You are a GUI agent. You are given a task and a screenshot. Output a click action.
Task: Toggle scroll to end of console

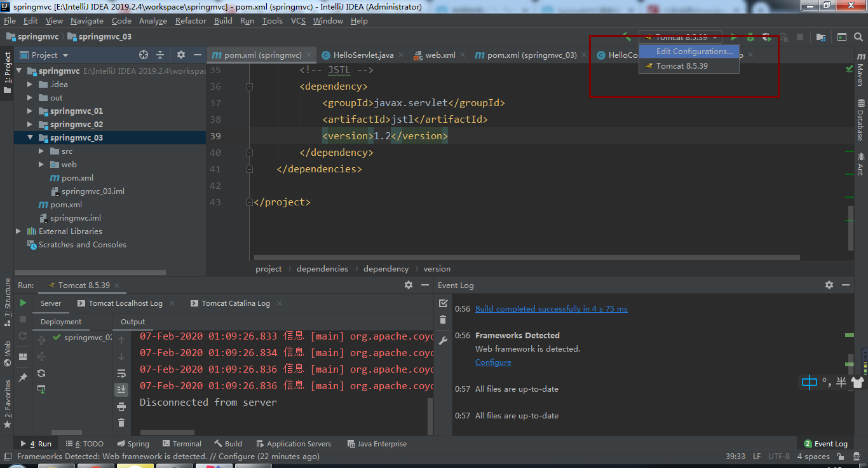click(x=121, y=390)
